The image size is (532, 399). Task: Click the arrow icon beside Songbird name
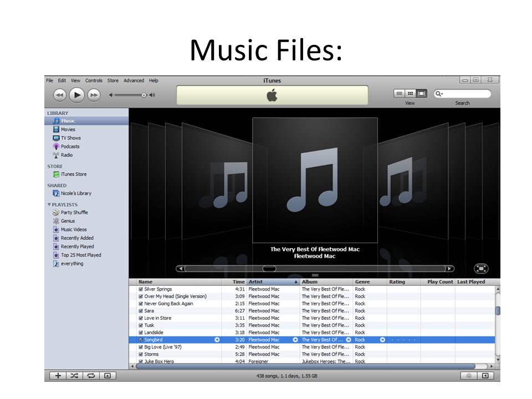tap(217, 340)
